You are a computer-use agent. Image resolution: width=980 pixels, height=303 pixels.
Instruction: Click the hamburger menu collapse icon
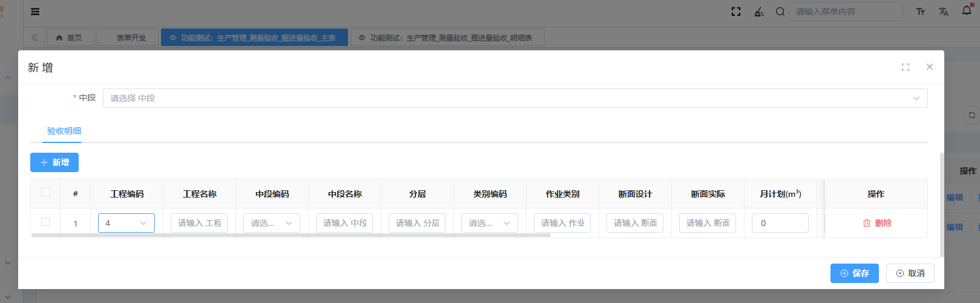tap(35, 12)
